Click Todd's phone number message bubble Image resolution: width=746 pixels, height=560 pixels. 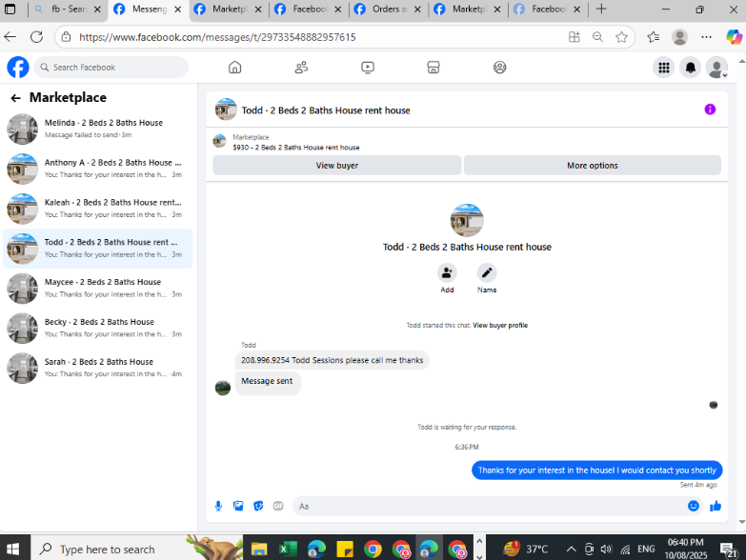(333, 360)
